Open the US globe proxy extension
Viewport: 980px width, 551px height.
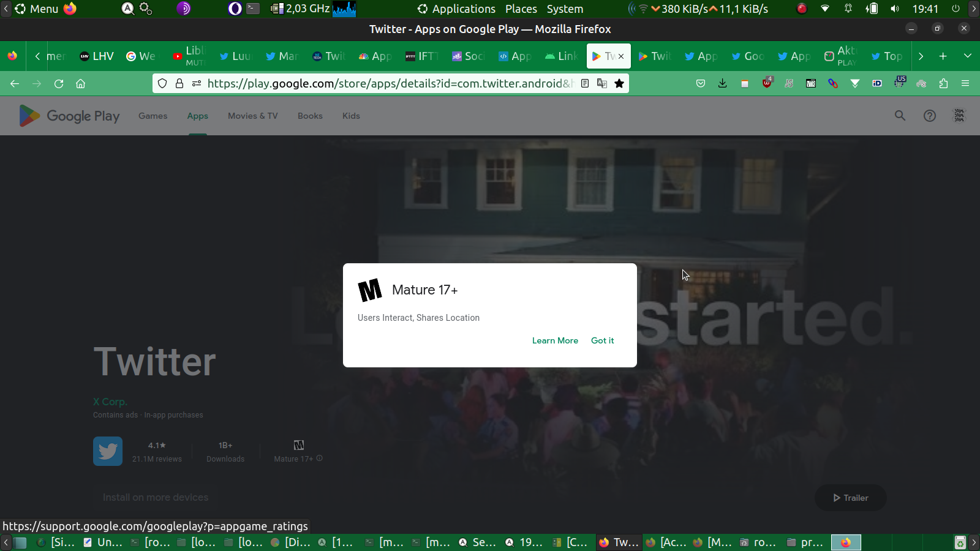(900, 83)
